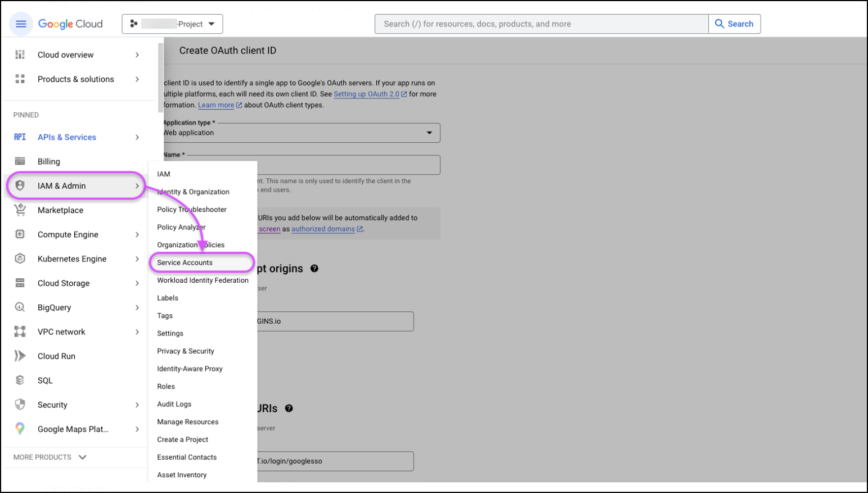Click the BigQuery icon in sidebar
This screenshot has height=493, width=868.
(x=20, y=307)
